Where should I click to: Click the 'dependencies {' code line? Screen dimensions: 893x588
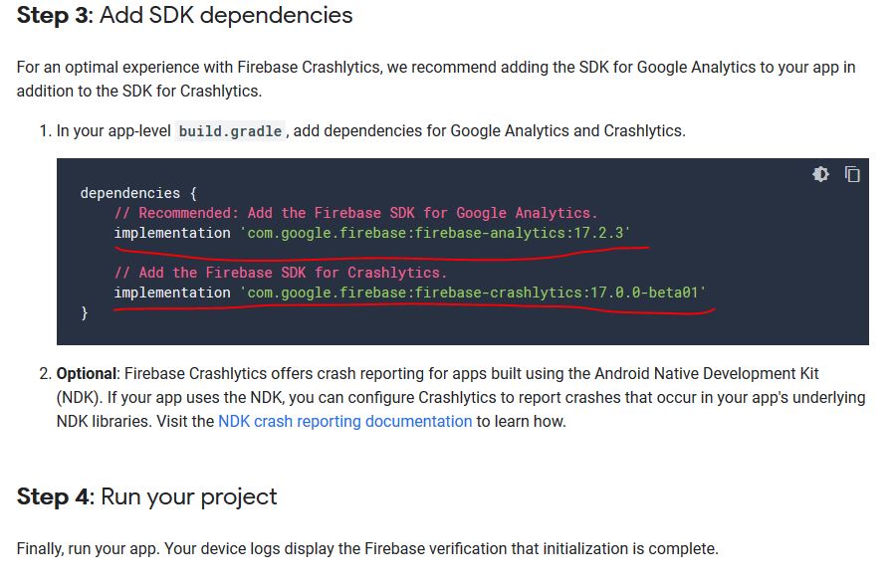[138, 193]
